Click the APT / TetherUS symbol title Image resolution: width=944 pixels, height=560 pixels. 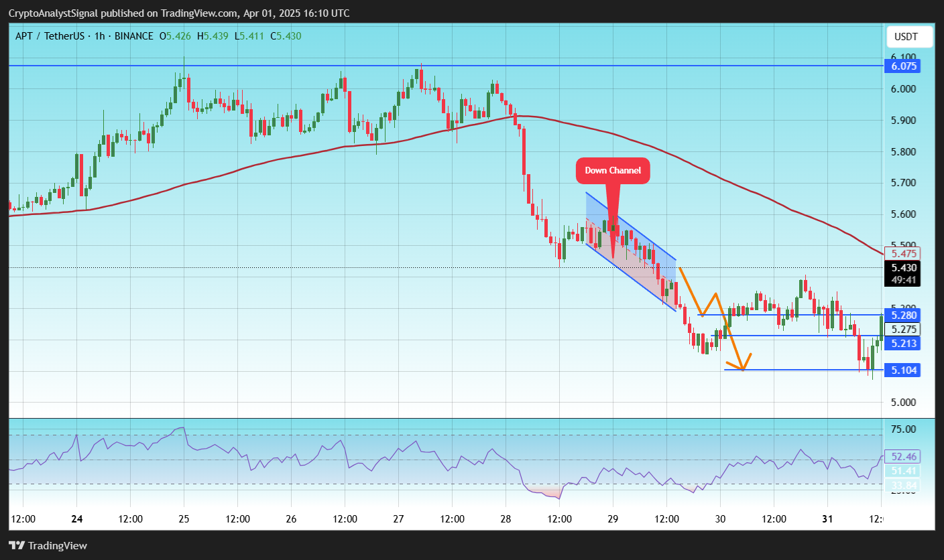click(50, 36)
